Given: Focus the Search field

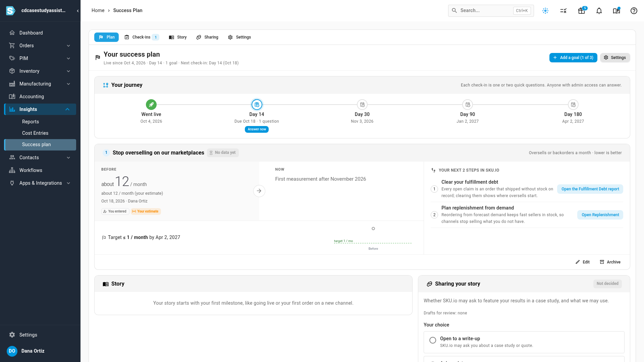Looking at the screenshot, I should tap(491, 11).
